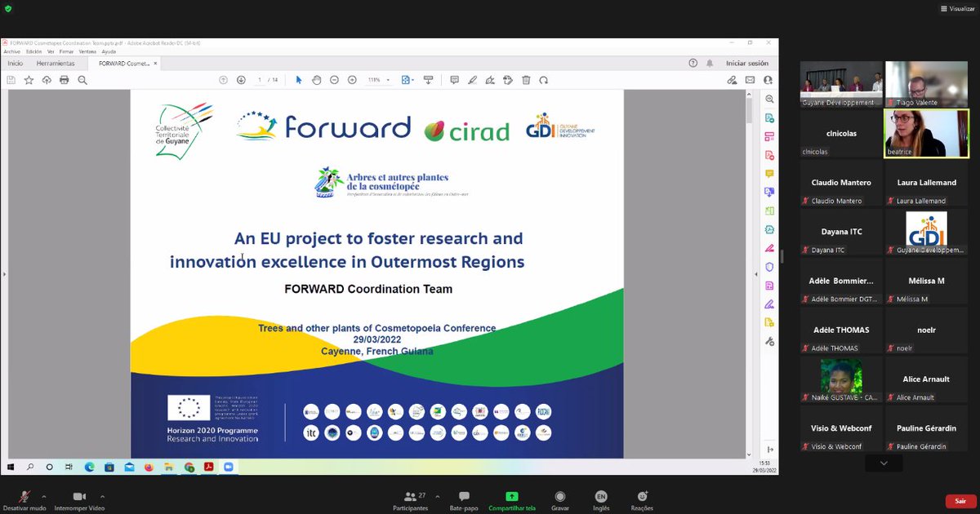Viewport: 980px width, 514px height.
Task: Choose the selection arrow tool in Acrobat
Action: (x=299, y=80)
